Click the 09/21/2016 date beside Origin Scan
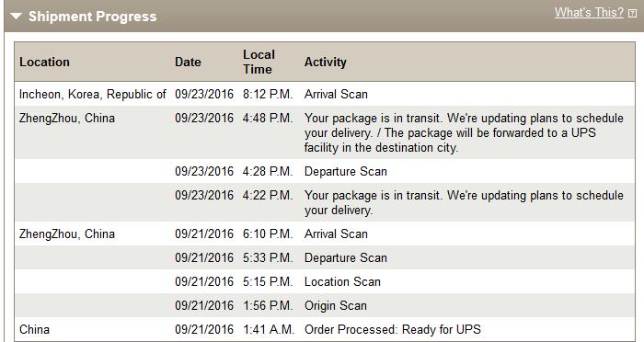Screen dimensions: 644x342 tap(204, 305)
